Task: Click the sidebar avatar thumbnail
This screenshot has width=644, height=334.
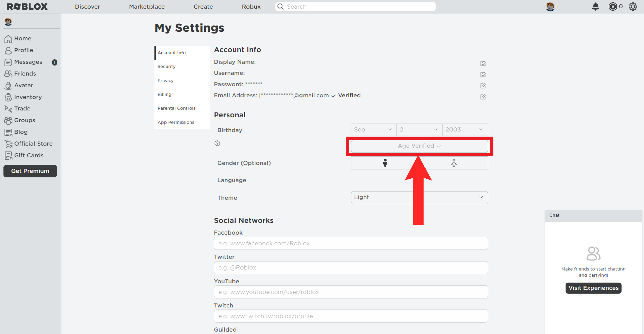Action: pos(8,22)
